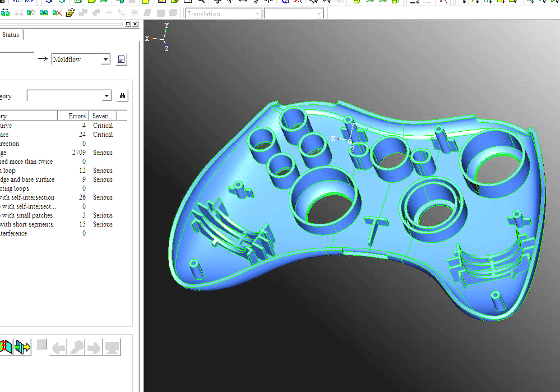
Task: Click the binoculars search icon beside Category dropdown
Action: point(122,95)
